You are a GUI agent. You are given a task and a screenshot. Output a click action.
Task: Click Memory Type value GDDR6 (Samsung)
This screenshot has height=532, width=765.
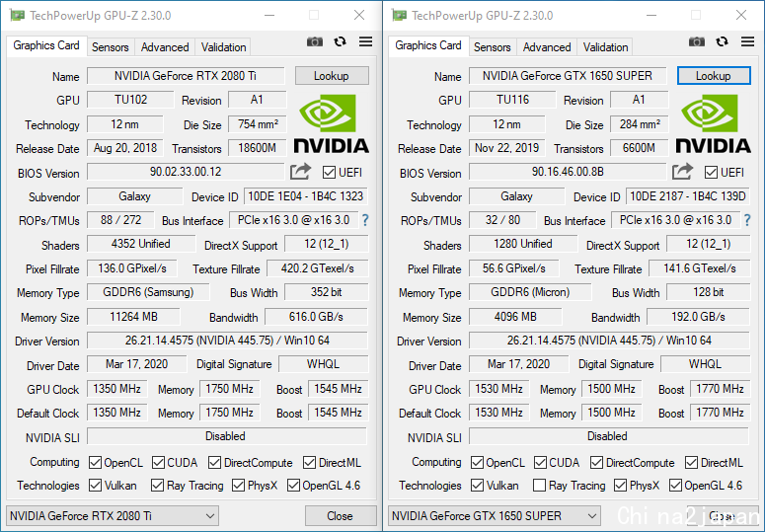click(x=148, y=292)
